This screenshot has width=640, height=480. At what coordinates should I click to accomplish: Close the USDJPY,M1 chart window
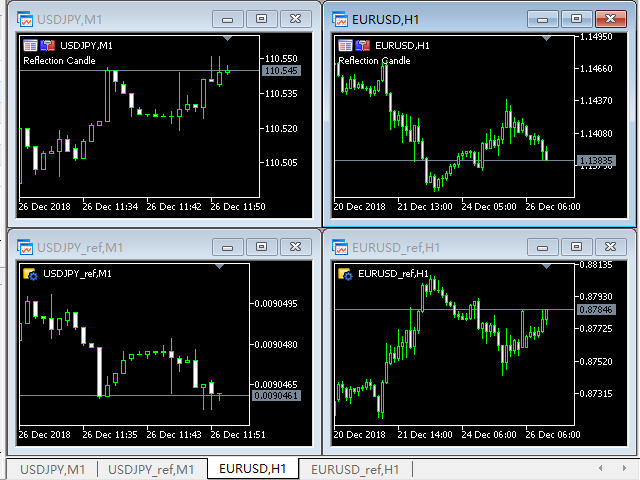click(x=296, y=19)
